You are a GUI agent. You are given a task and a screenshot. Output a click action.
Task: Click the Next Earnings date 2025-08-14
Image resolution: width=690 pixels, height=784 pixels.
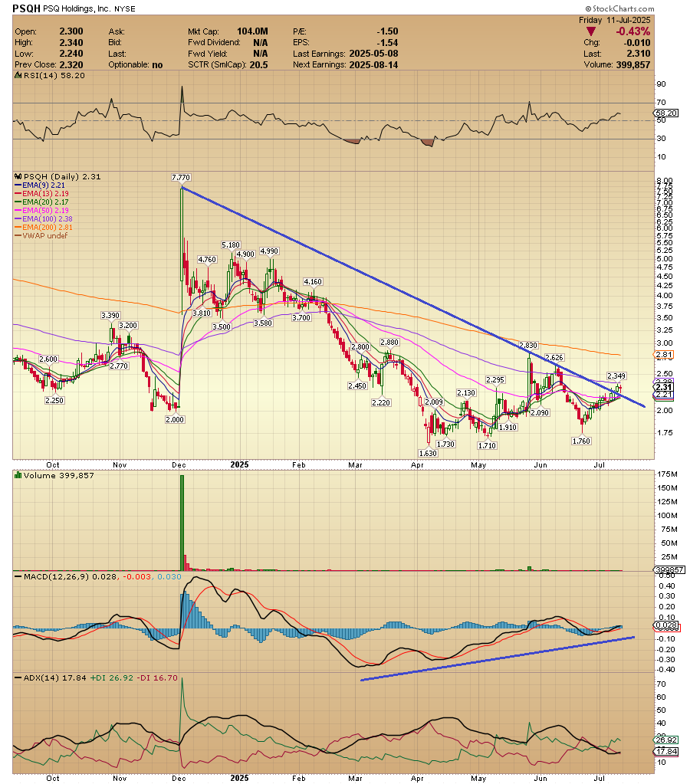pos(373,64)
